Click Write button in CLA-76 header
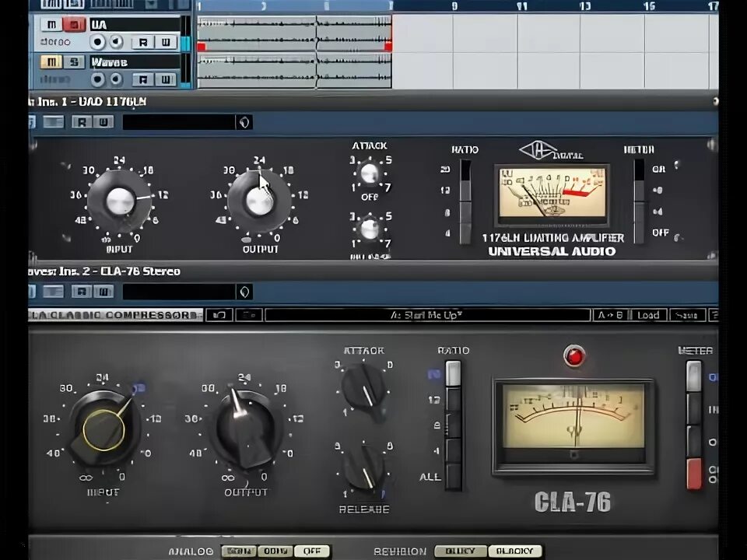 103,292
